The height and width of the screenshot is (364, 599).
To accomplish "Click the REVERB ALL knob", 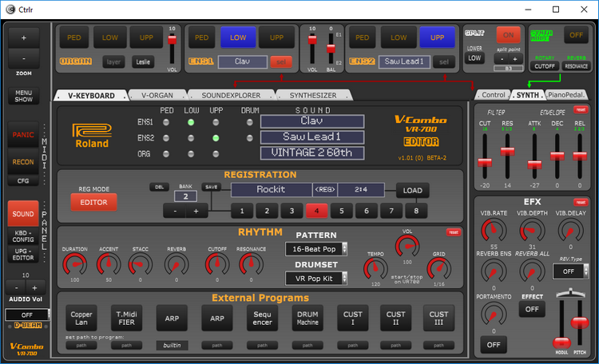I will [532, 272].
